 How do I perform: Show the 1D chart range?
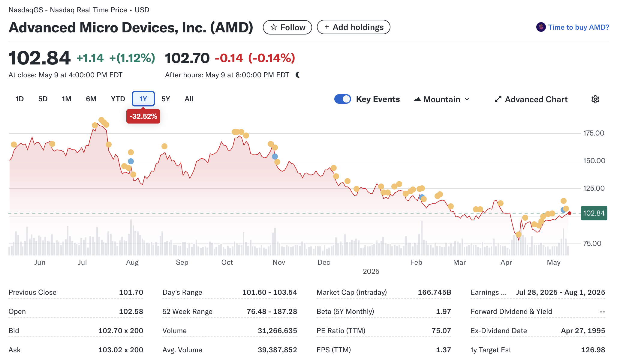point(20,99)
